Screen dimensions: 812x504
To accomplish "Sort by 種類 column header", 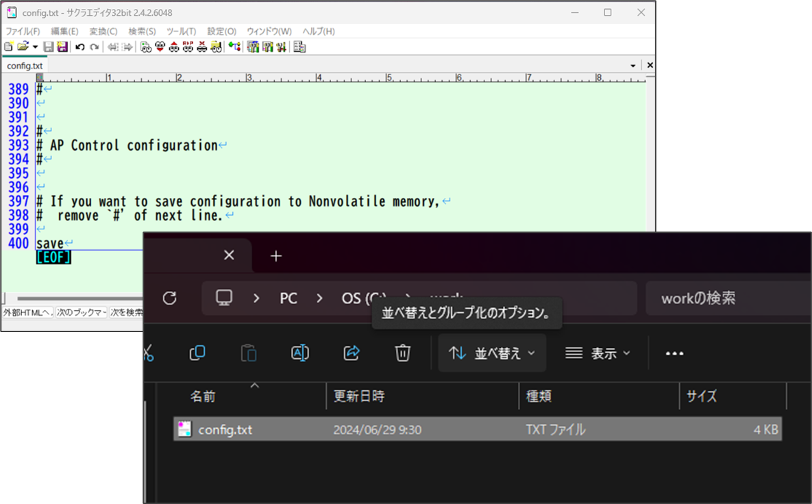I will tap(599, 396).
